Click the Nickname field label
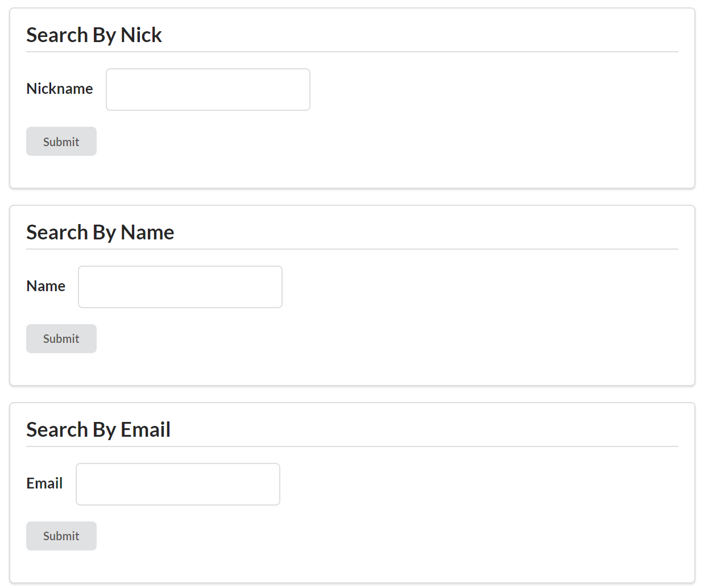This screenshot has height=588, width=704. click(x=60, y=89)
